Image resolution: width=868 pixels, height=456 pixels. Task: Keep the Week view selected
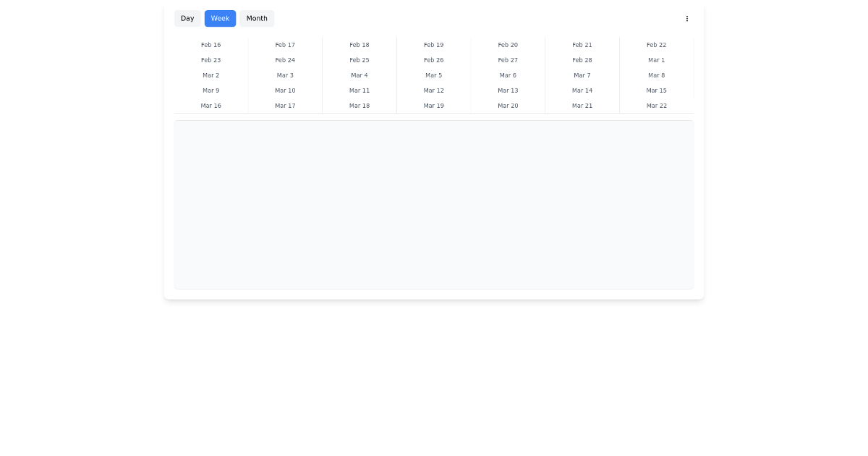pos(220,18)
